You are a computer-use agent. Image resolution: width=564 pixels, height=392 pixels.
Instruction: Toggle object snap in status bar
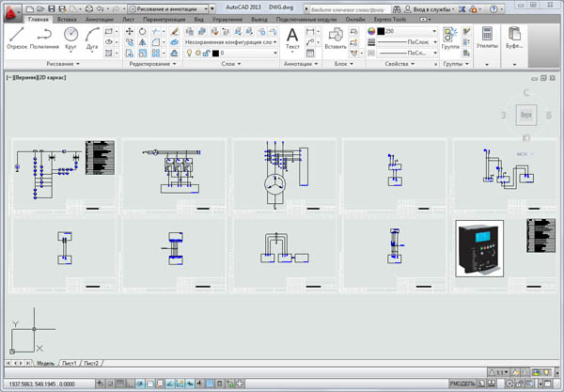[x=150, y=384]
